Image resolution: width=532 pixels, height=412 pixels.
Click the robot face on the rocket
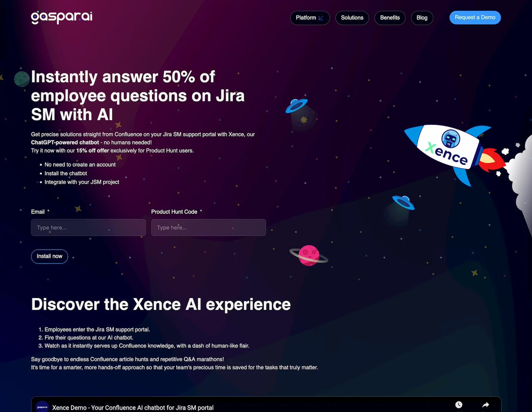(451, 139)
